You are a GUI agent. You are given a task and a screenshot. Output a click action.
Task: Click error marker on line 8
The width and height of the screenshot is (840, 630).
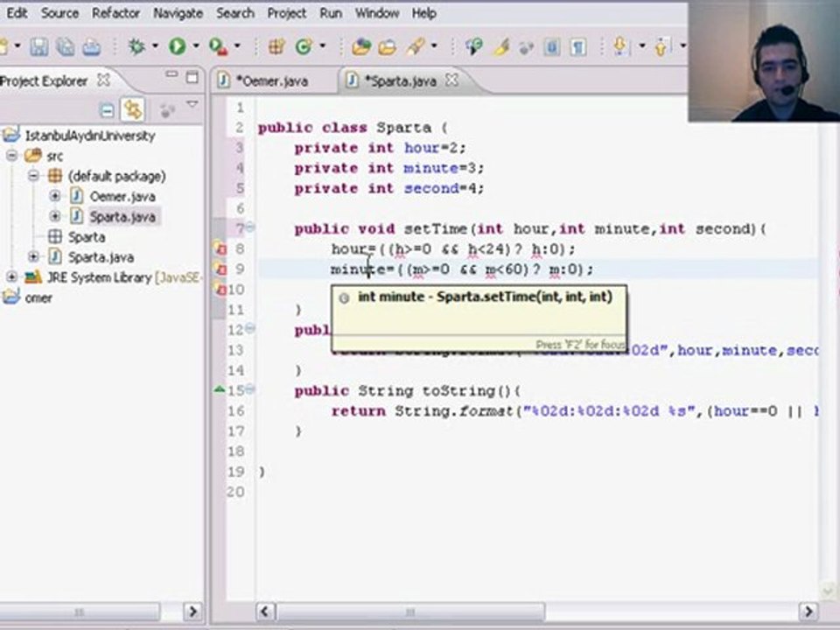[220, 249]
